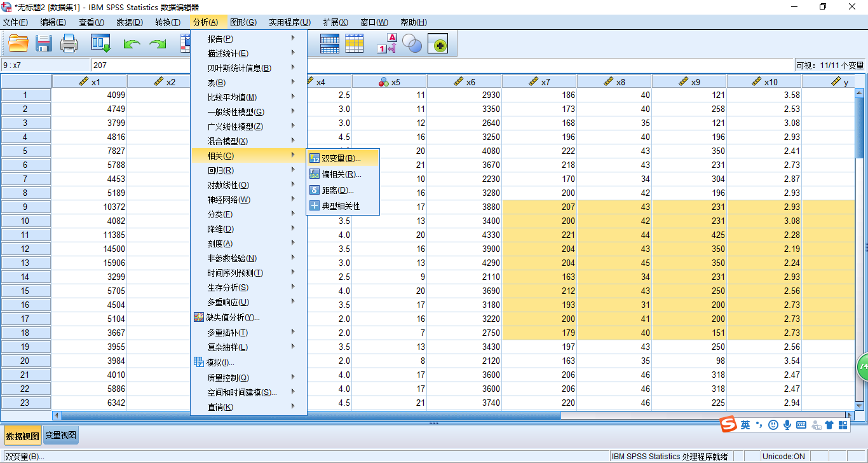868x463 pixels.
Task: Open the Sogou soft keyboard icon
Action: click(x=801, y=424)
